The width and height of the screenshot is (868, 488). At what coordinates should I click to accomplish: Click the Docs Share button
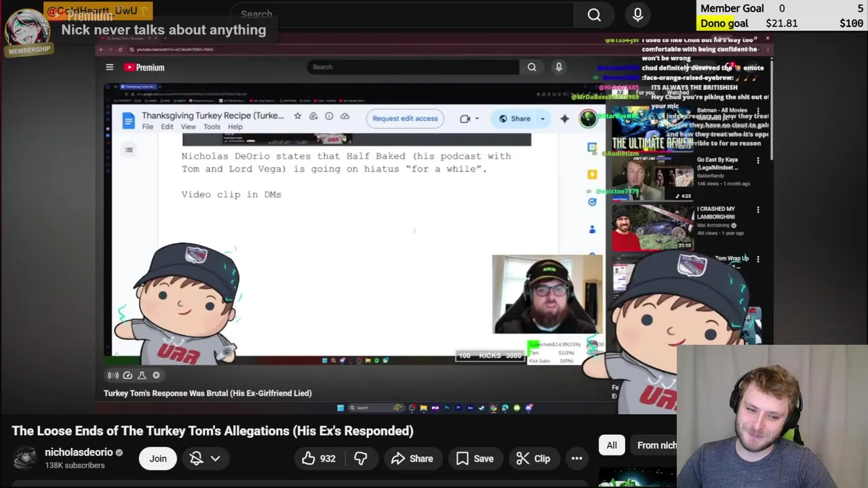click(515, 119)
